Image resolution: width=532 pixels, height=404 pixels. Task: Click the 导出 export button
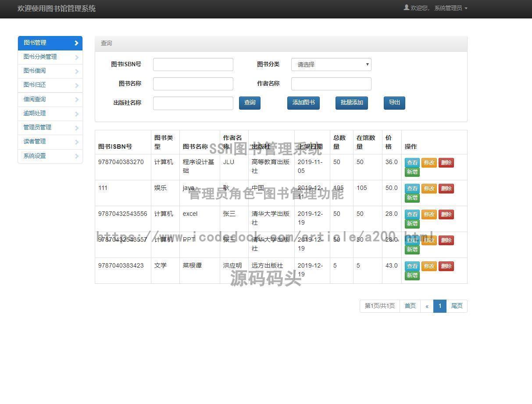pyautogui.click(x=393, y=103)
